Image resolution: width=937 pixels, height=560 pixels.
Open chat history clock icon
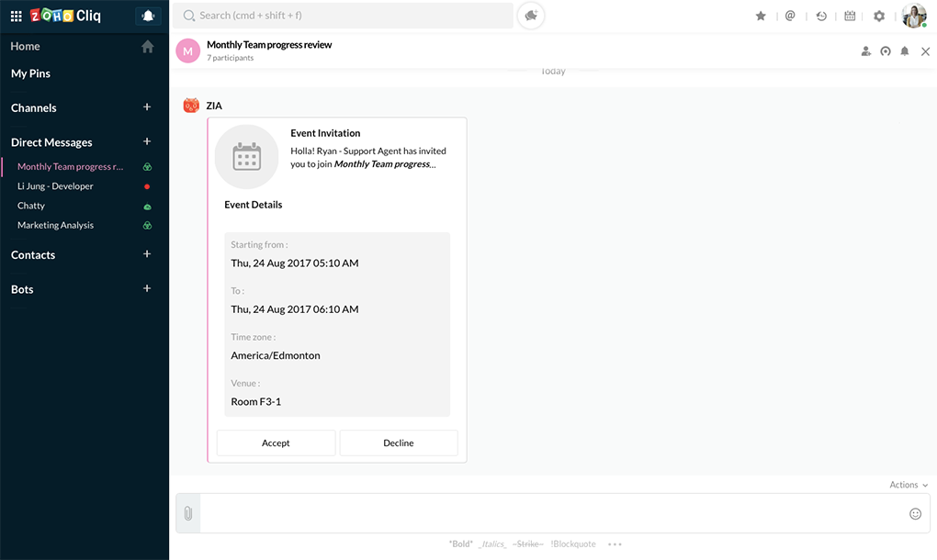click(821, 16)
